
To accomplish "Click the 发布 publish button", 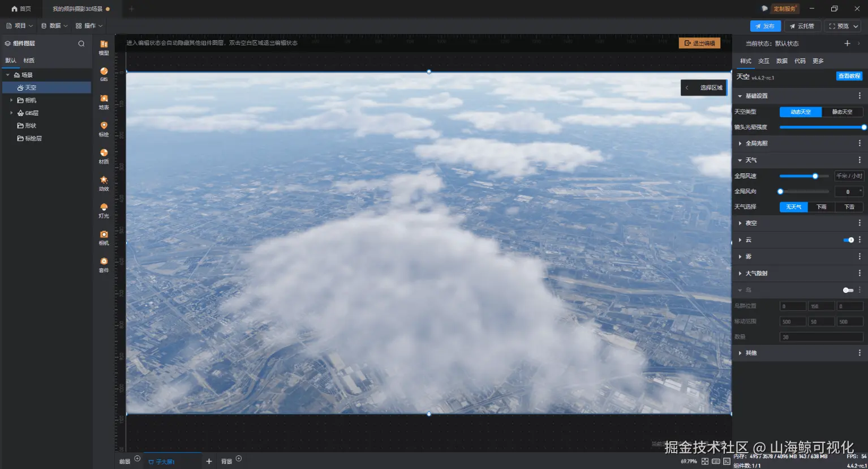I will click(x=765, y=26).
